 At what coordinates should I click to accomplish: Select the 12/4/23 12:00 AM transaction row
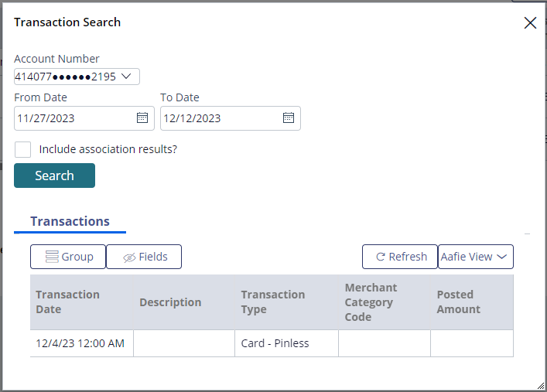tap(272, 343)
